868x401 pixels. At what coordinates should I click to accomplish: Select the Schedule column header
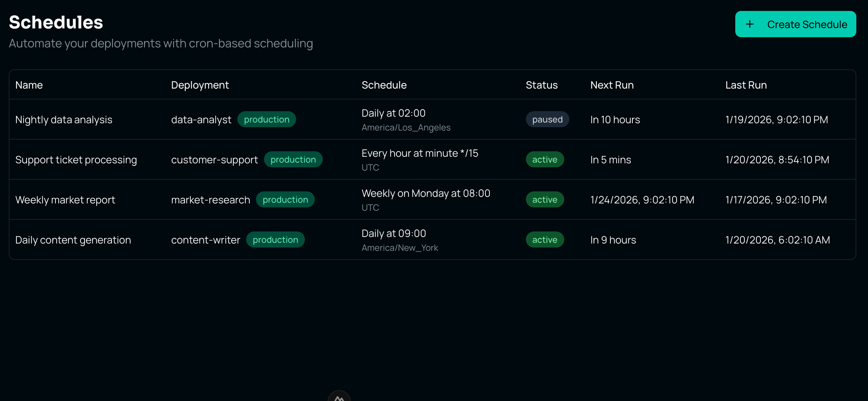[x=384, y=85]
